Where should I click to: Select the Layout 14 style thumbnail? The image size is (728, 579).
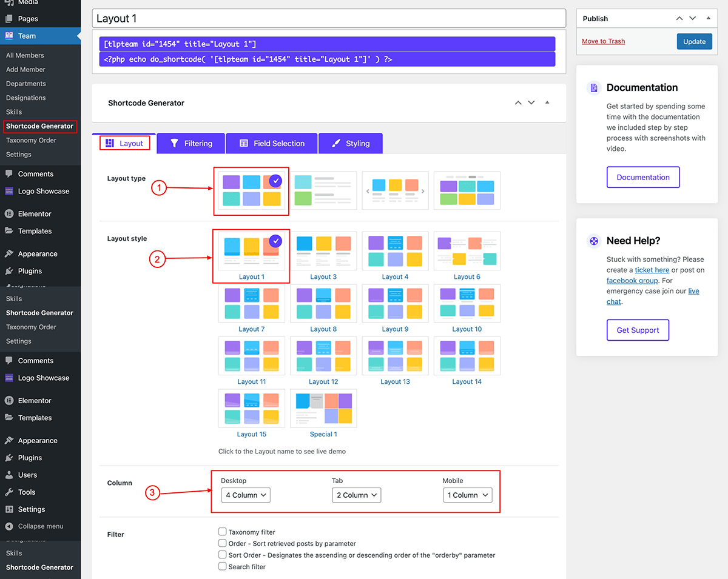[467, 356]
